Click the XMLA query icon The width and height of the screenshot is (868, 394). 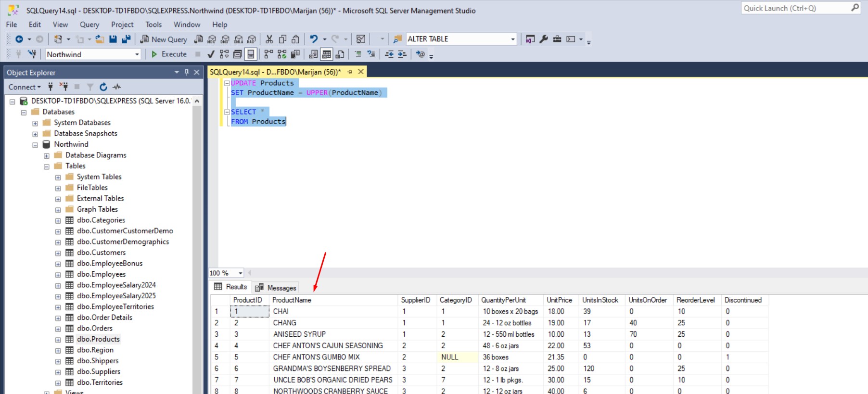(x=239, y=39)
